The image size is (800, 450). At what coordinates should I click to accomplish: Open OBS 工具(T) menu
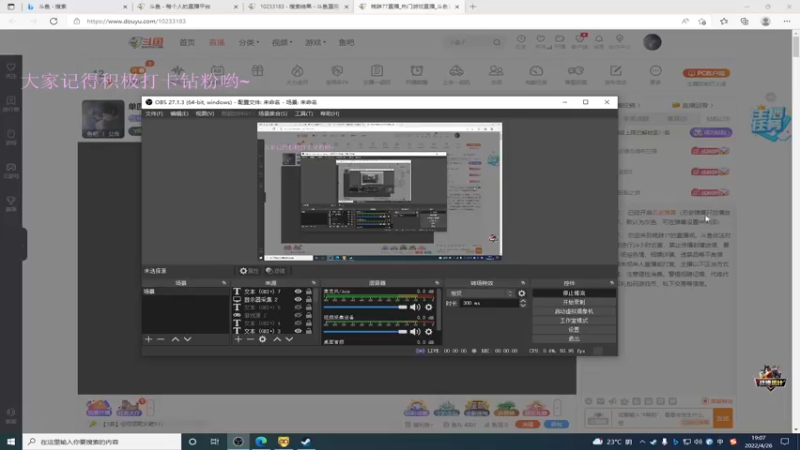[x=304, y=114]
